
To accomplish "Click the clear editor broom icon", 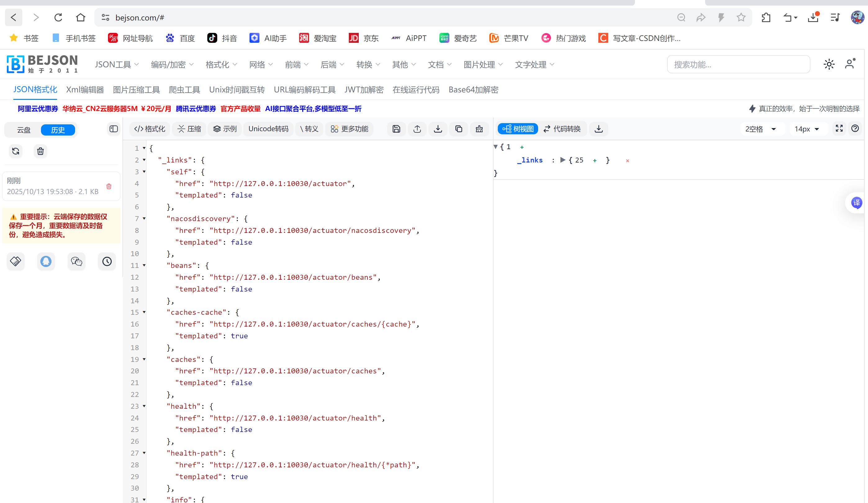I will click(x=479, y=129).
